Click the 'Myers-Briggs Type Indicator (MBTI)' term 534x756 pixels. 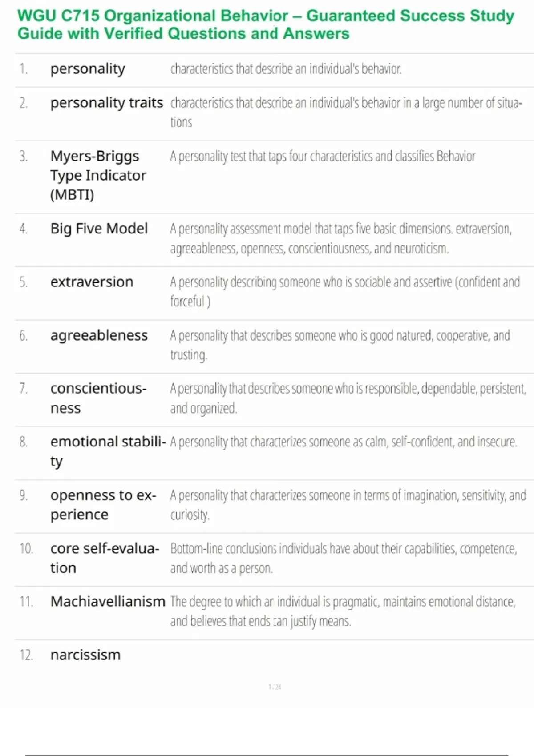coord(98,175)
